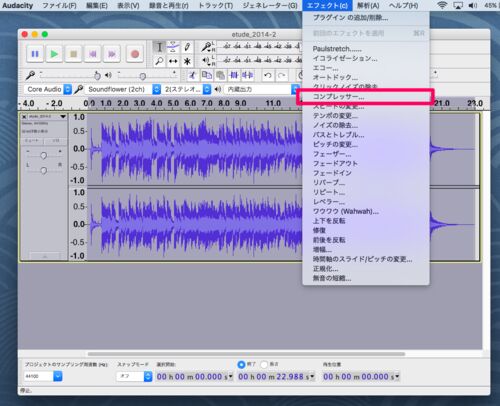Click the horizontal scrollbar below tracks
500x406 pixels.
click(246, 354)
